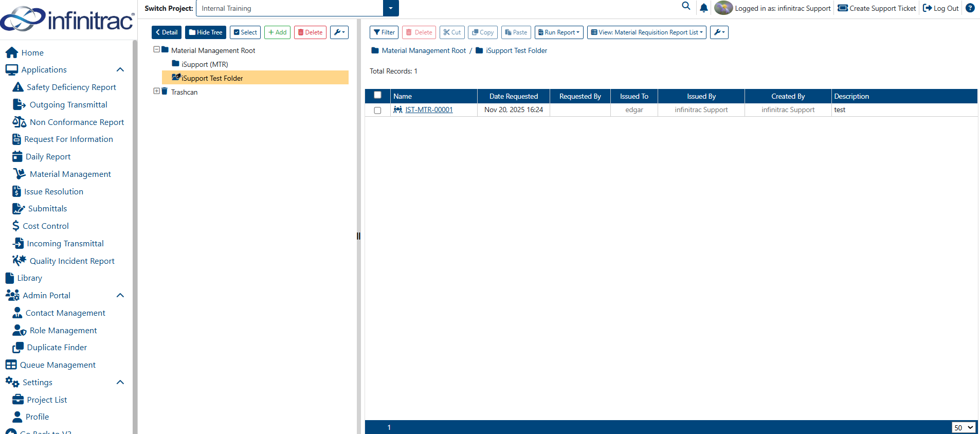Screen dimensions: 980x434
Task: Click the Quality Incident Report icon
Action: coord(20,261)
